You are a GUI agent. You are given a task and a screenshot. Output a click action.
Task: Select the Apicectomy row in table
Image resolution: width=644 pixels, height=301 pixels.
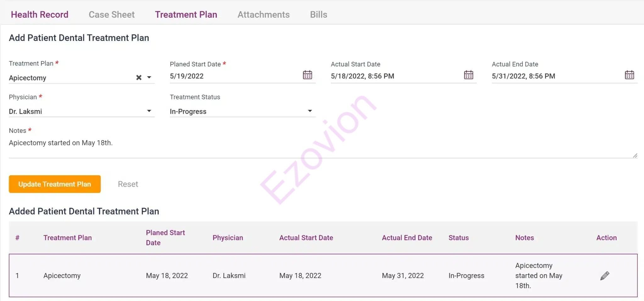point(323,276)
